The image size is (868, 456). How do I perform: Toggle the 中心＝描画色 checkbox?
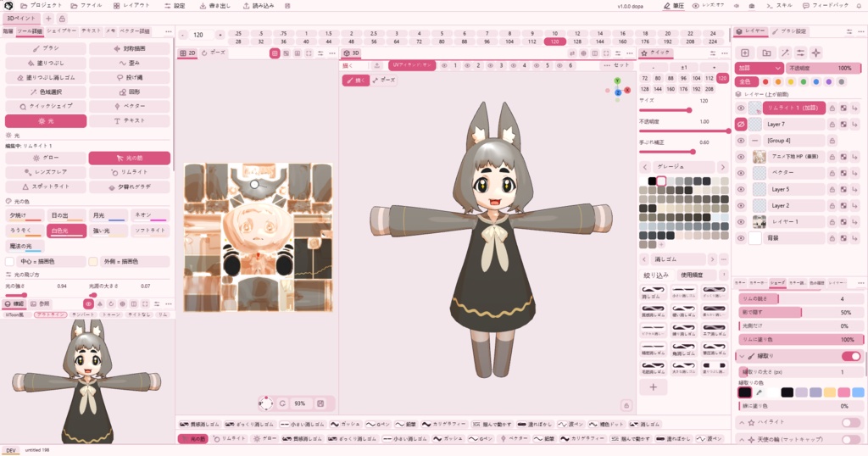10,261
